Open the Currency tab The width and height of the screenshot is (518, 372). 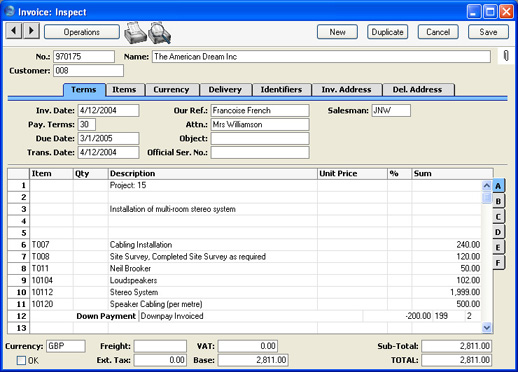[x=171, y=90]
